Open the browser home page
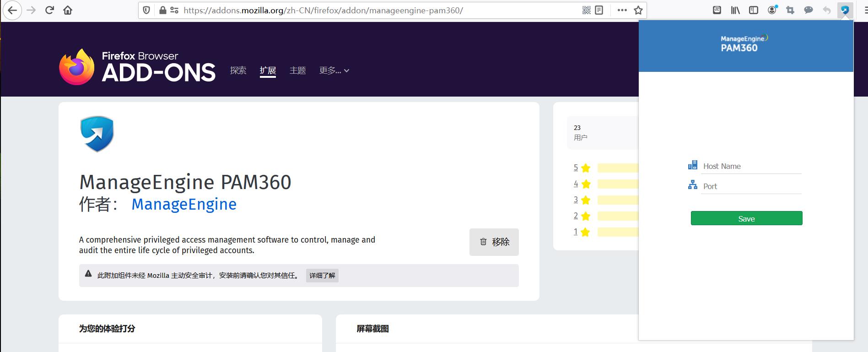The width and height of the screenshot is (868, 352). [x=68, y=10]
